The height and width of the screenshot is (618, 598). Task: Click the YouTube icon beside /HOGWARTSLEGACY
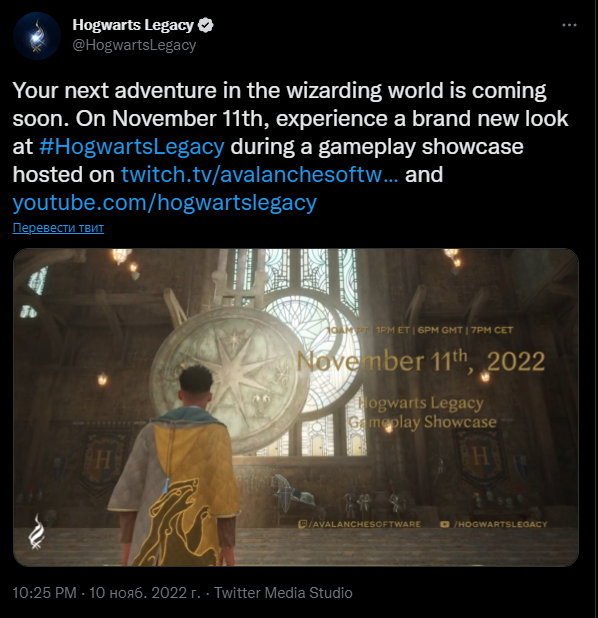(445, 524)
